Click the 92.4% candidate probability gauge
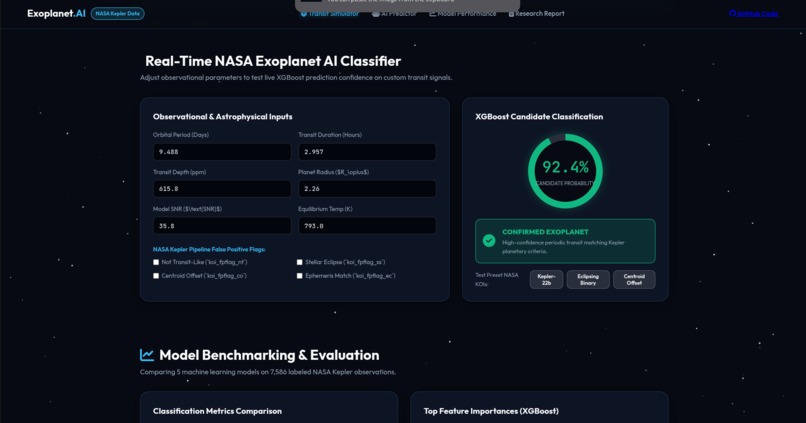806x423 pixels. point(565,171)
